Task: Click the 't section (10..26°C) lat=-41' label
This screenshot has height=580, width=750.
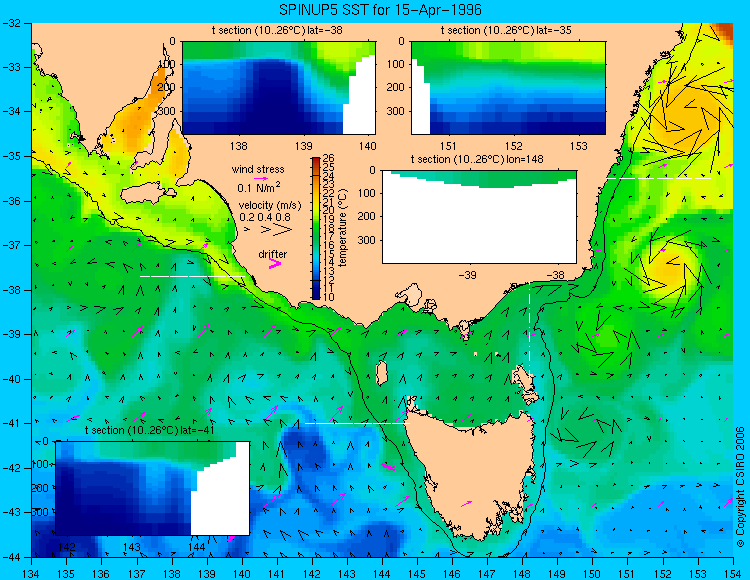Action: click(x=149, y=430)
